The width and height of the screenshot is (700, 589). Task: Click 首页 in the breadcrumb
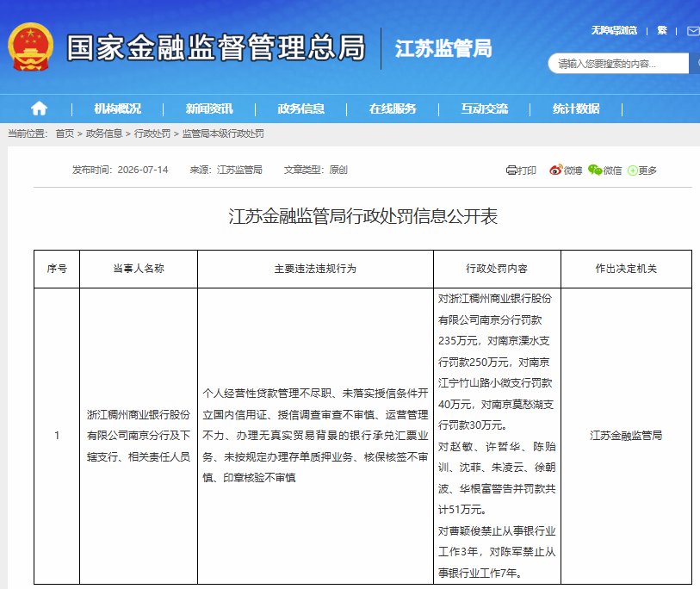(65, 133)
